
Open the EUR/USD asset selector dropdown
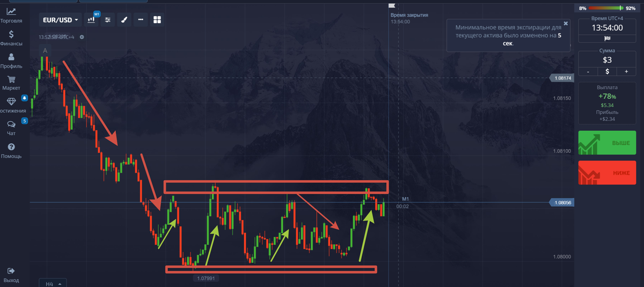coord(61,20)
